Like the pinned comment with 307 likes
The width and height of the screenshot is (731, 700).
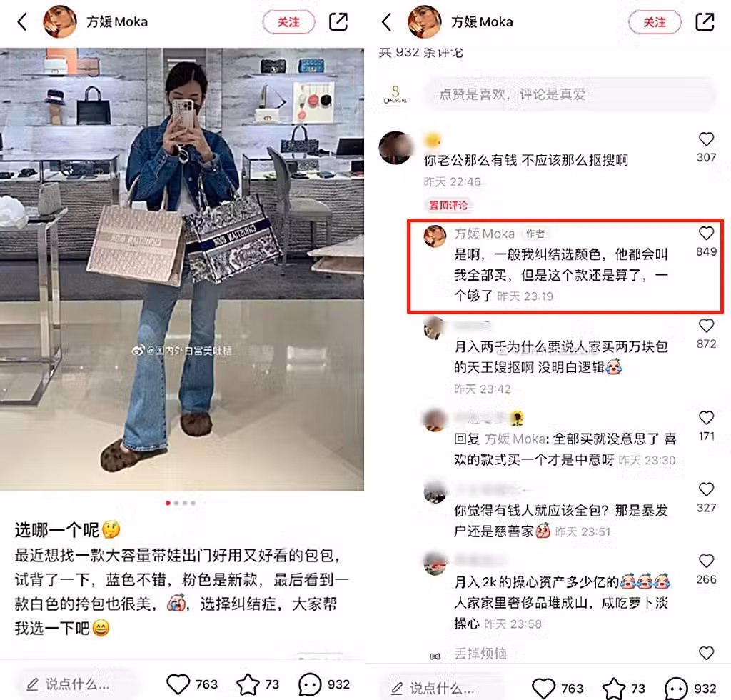[706, 139]
